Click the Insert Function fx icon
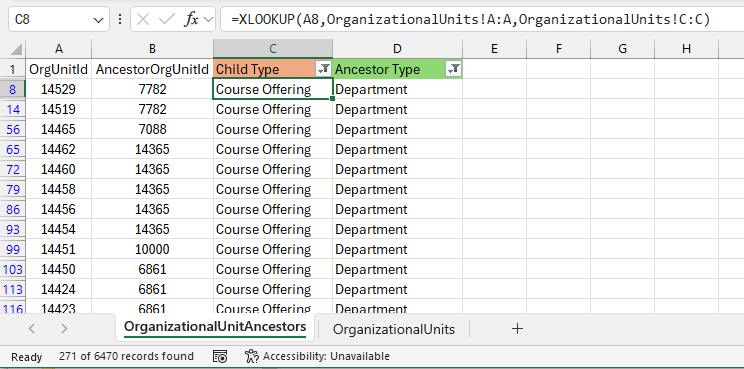 pos(191,19)
